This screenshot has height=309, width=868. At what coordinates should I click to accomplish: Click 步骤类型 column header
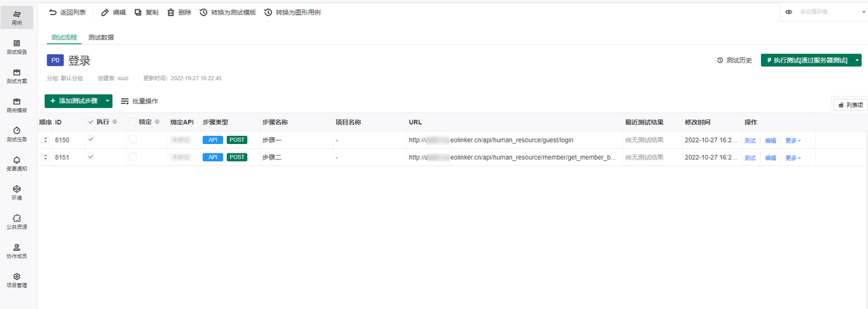216,122
